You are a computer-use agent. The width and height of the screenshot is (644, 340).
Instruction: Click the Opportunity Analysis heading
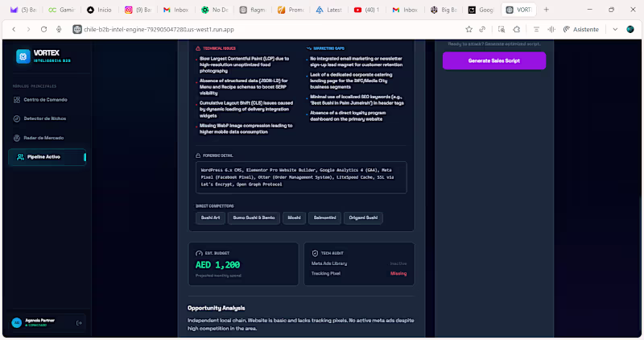click(216, 308)
